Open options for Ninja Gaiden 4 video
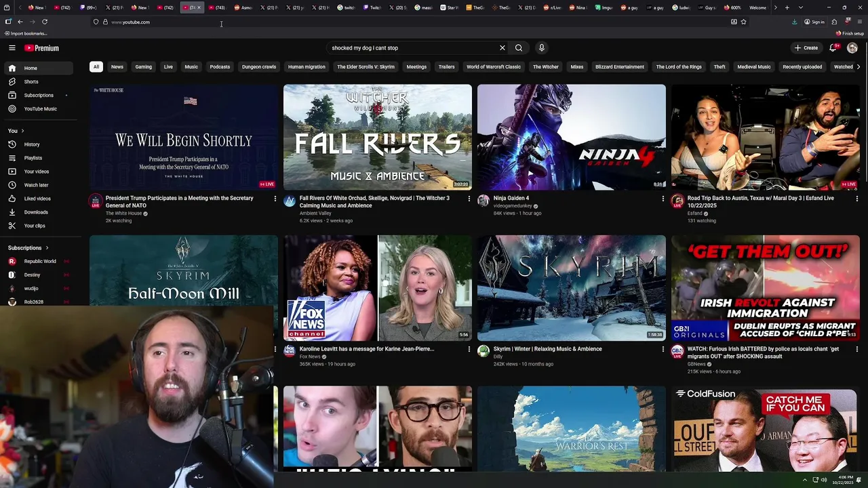 coord(663,199)
